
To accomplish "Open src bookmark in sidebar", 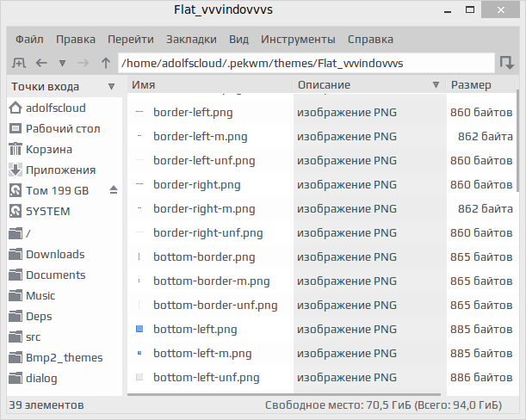I will (x=65, y=337).
